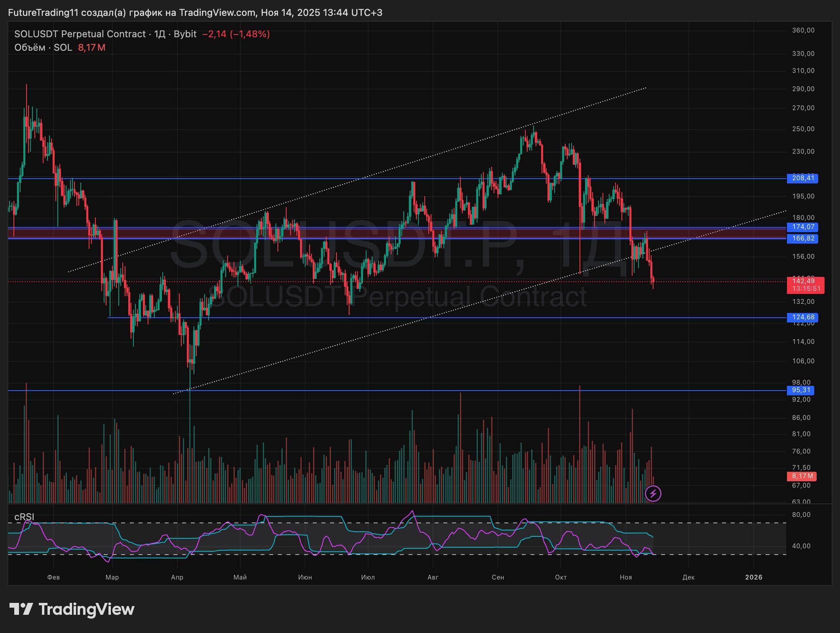Click the red 8,17 M volume axis tag
840x633 pixels.
802,476
